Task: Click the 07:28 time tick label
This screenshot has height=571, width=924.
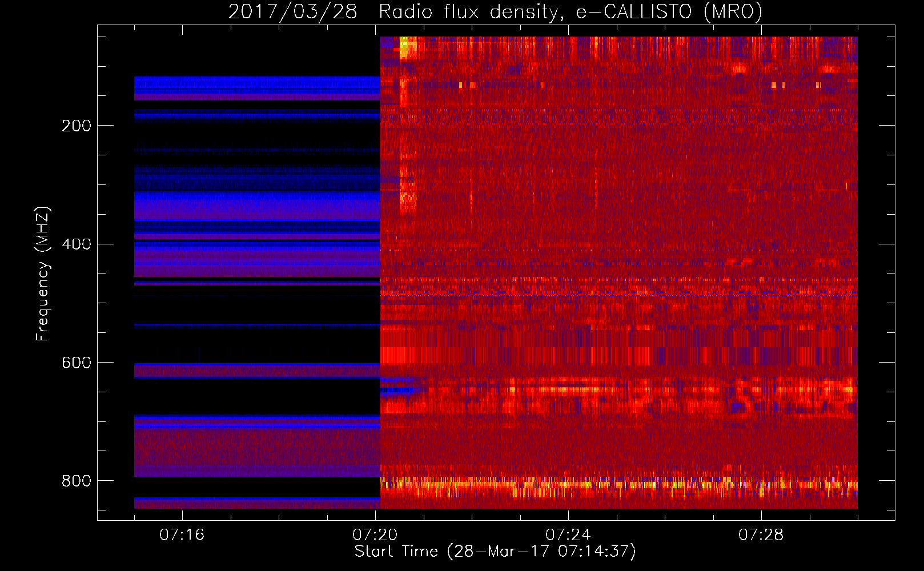Action: point(761,535)
